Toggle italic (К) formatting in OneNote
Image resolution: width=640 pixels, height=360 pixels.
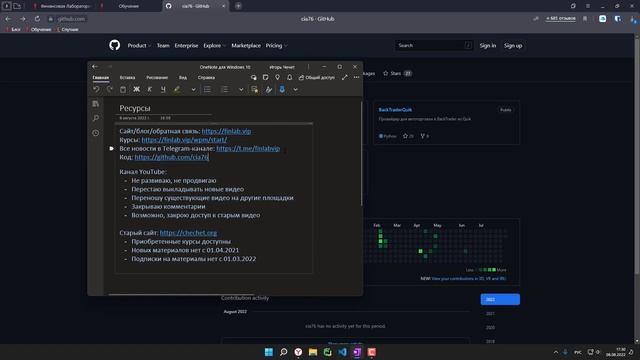[x=150, y=89]
